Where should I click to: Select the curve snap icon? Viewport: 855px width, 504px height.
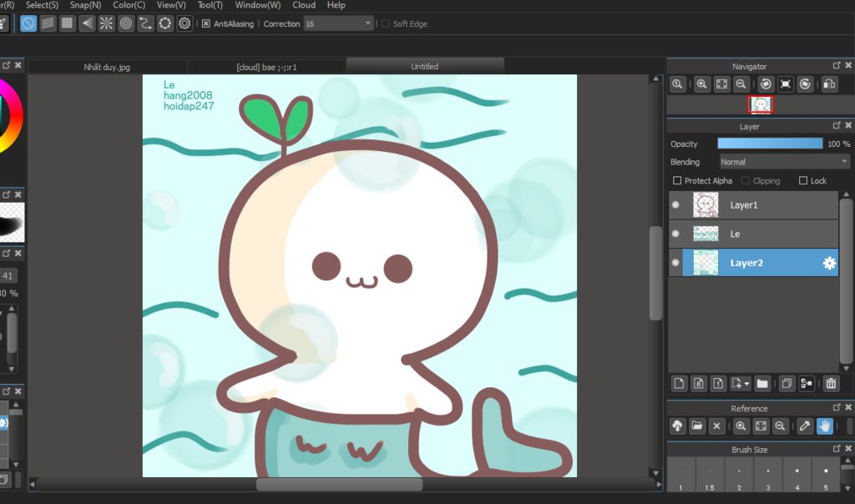point(145,23)
